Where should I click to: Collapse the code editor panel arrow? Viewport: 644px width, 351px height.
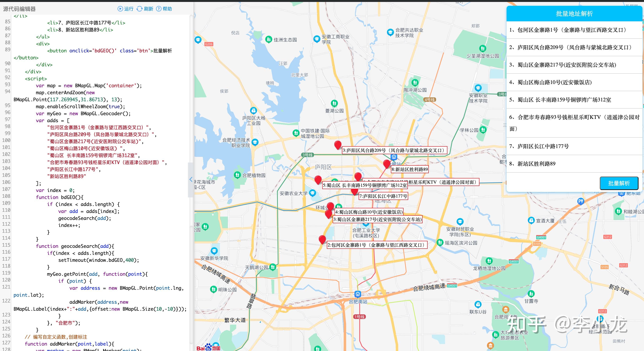(x=191, y=180)
